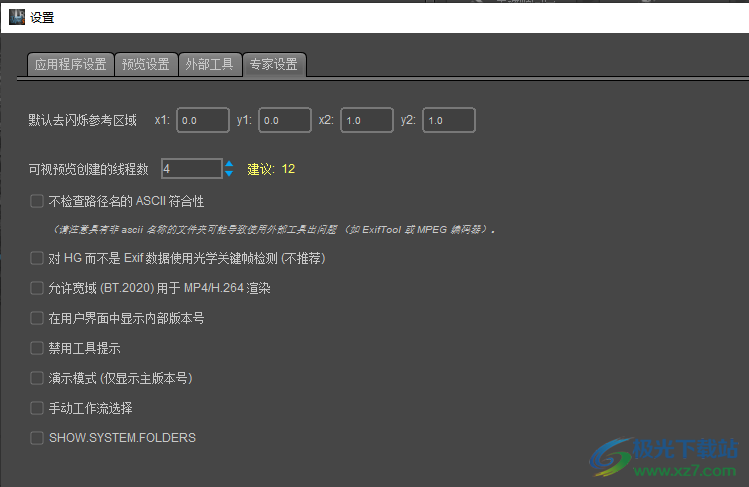Click the settings window app icon
749x487 pixels.
pos(17,17)
